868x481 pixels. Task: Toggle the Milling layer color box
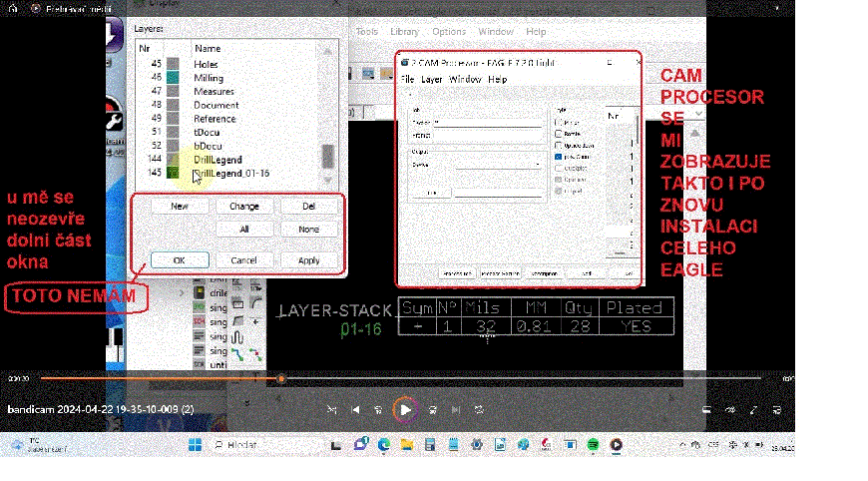(173, 77)
